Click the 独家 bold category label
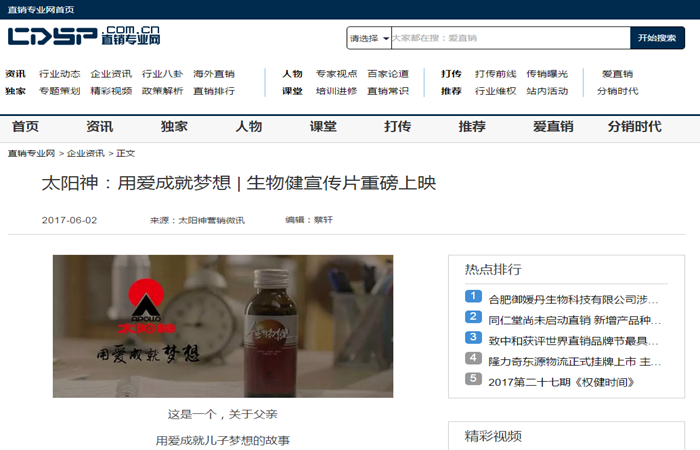 (15, 91)
